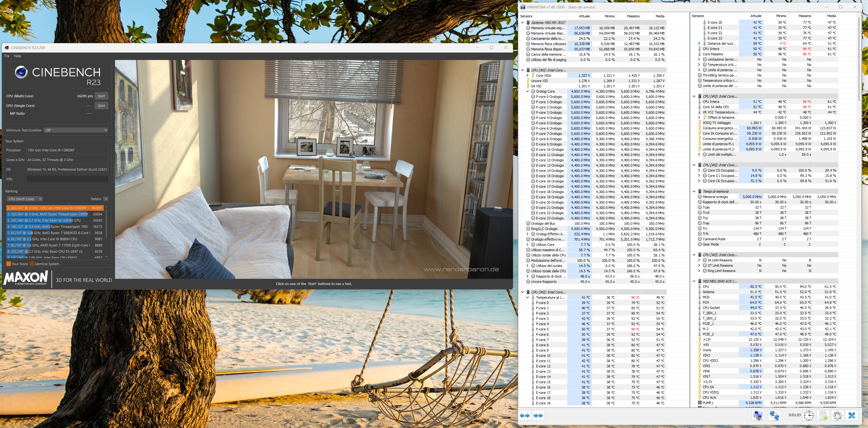Click the Cinebench R23 logo sphere icon
This screenshot has width=868, height=428.
(21, 72)
